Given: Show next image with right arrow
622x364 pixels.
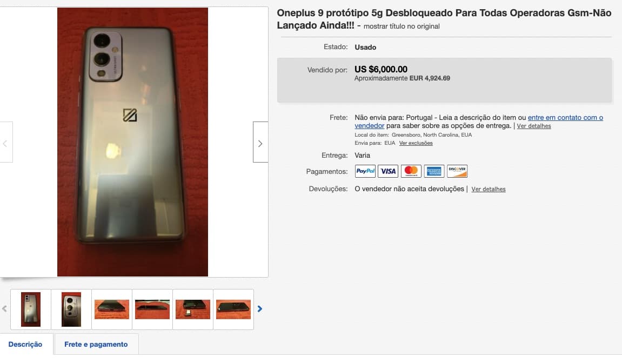Looking at the screenshot, I should click(260, 142).
